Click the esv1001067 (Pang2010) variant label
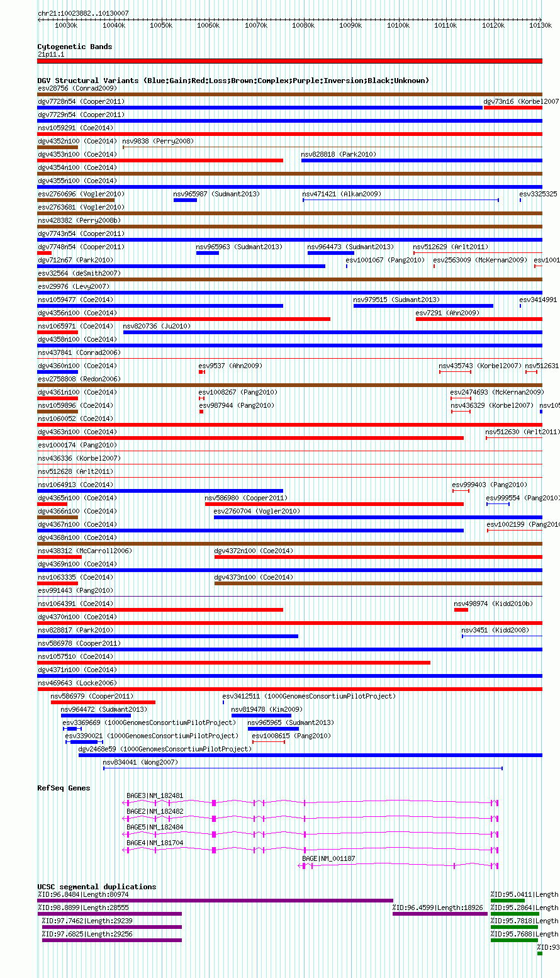Image resolution: width=560 pixels, height=978 pixels. (x=385, y=261)
